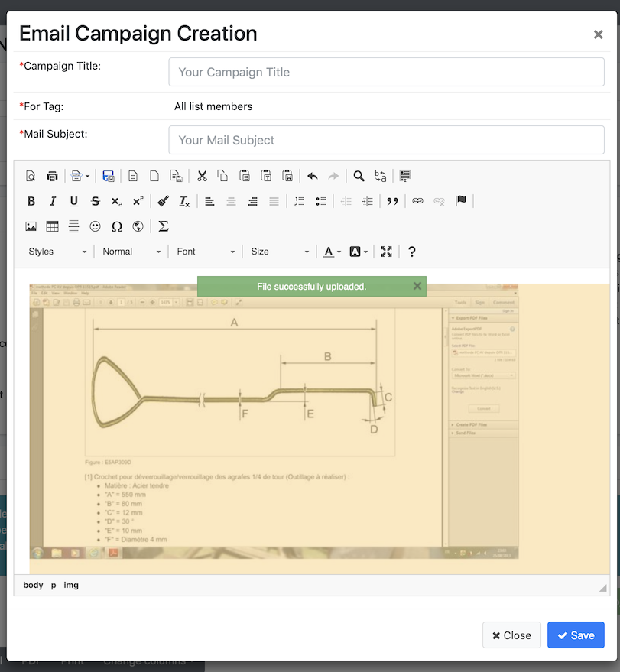Click the Remove Format icon

184,201
